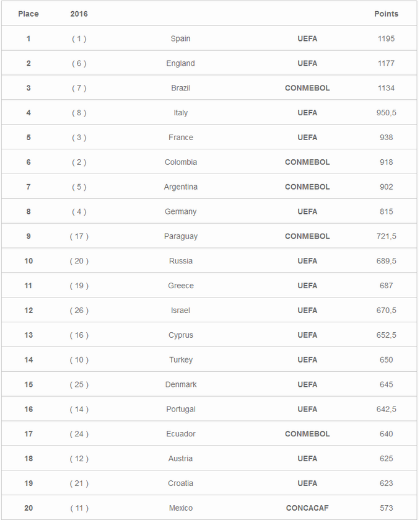Select Denmark's previous rank ( 25 )
Viewport: 420px width, 520px height.
pyautogui.click(x=79, y=384)
